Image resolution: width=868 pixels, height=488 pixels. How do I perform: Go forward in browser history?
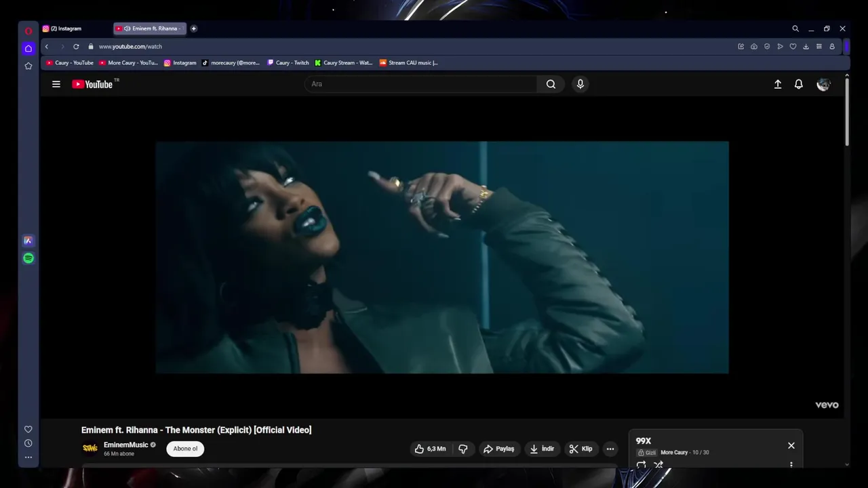62,47
